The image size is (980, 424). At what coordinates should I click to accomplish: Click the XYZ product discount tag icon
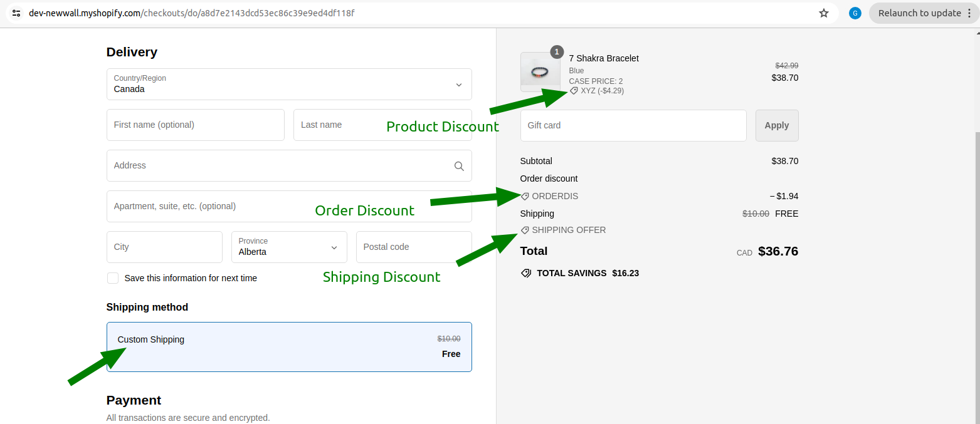(574, 91)
